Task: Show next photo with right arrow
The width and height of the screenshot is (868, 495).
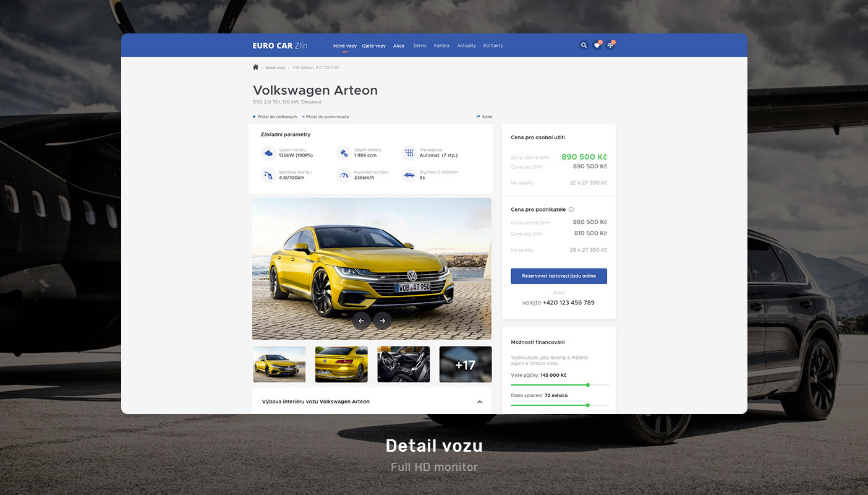Action: pos(382,321)
